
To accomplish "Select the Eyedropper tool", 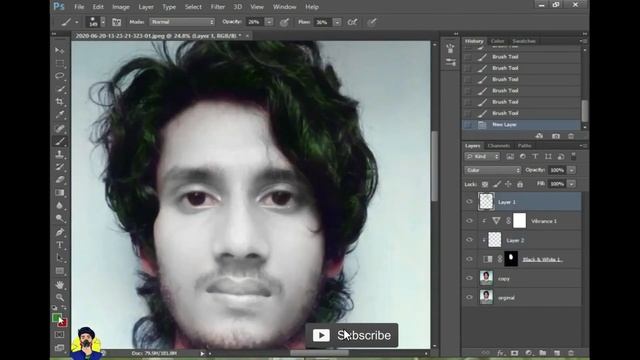I will pyautogui.click(x=60, y=115).
